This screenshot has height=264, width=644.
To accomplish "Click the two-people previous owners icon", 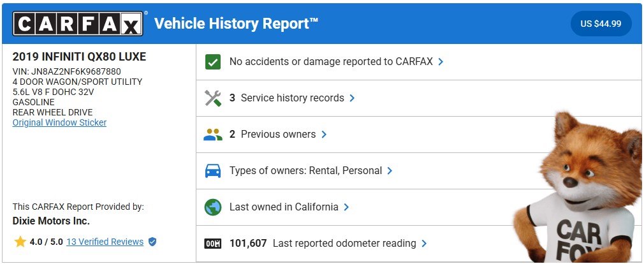I will coord(213,135).
